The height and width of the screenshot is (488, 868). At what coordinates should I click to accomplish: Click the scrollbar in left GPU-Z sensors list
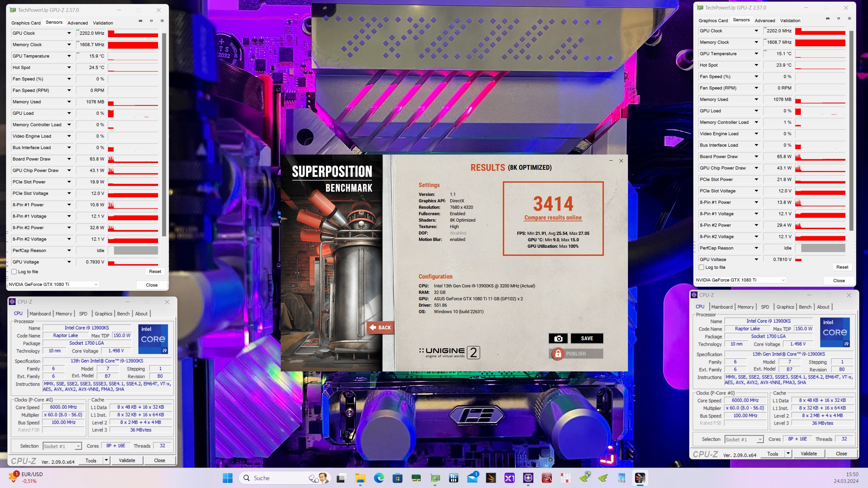(164, 134)
